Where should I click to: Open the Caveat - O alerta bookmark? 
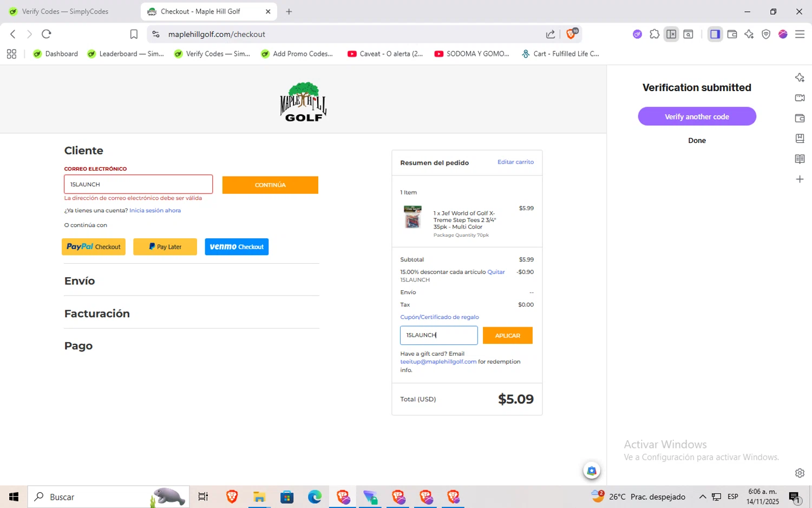tap(385, 54)
